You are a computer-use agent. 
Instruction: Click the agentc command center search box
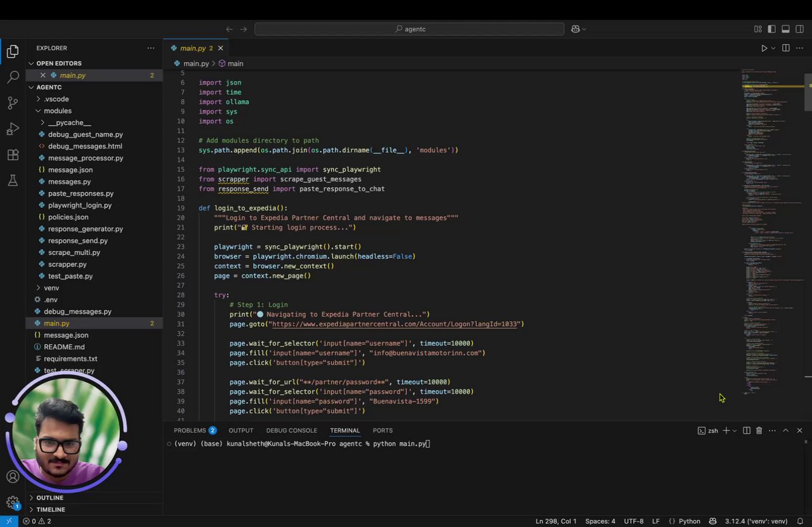409,29
